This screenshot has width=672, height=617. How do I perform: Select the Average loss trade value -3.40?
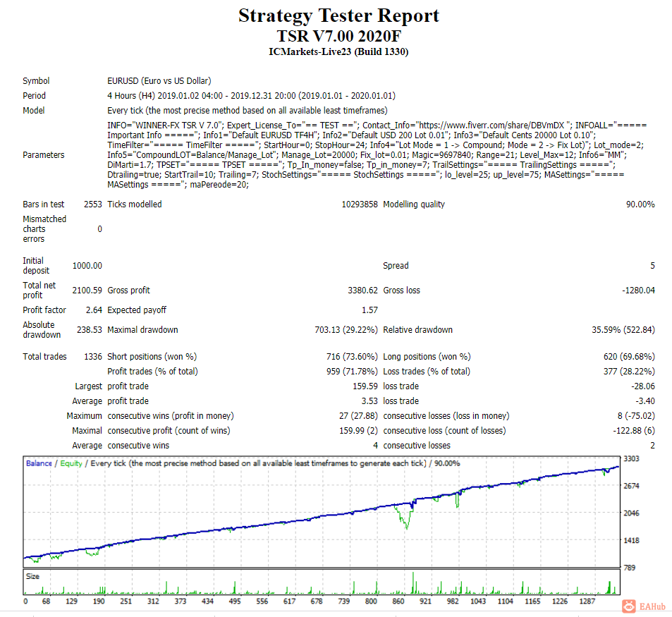pos(645,401)
